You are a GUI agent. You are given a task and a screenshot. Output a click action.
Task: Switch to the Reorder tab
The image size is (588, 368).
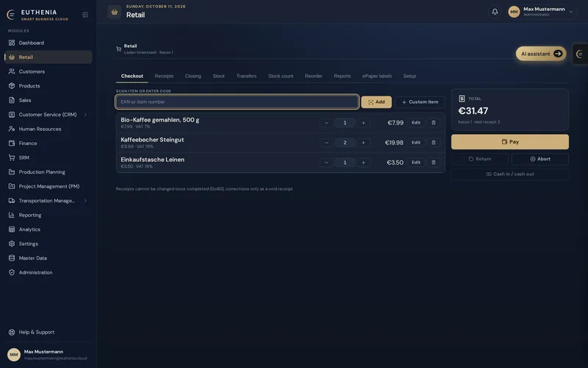[x=314, y=77]
